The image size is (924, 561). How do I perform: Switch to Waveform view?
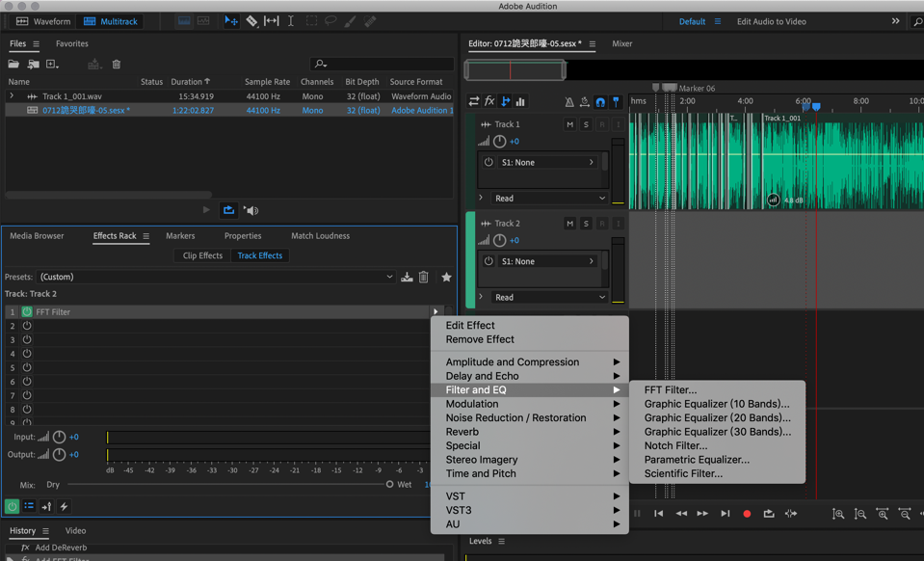(43, 21)
